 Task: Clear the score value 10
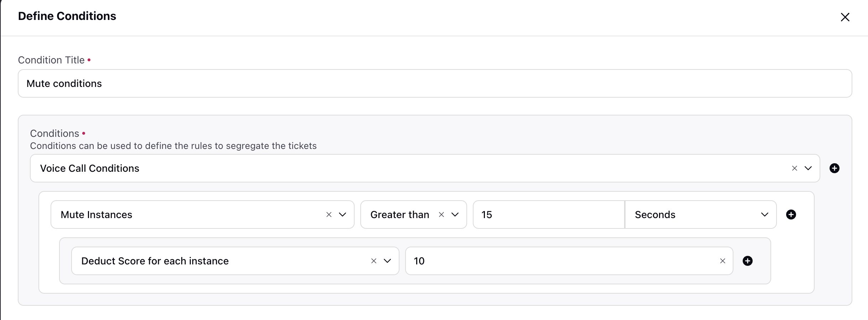point(723,261)
